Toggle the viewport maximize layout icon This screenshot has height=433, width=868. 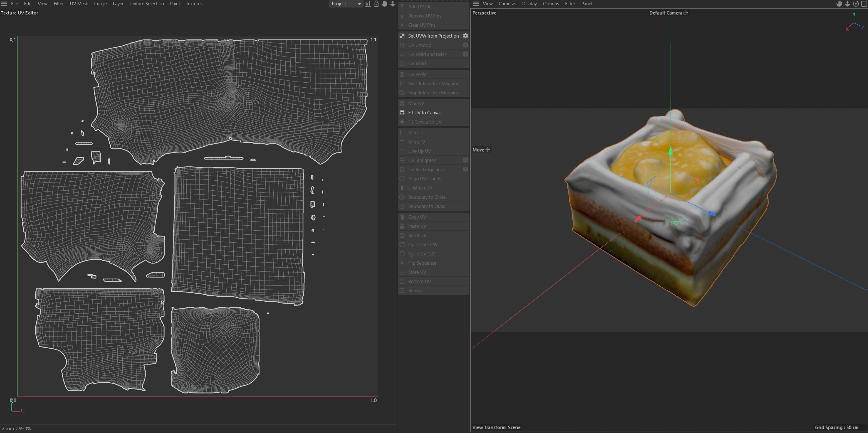pos(864,4)
